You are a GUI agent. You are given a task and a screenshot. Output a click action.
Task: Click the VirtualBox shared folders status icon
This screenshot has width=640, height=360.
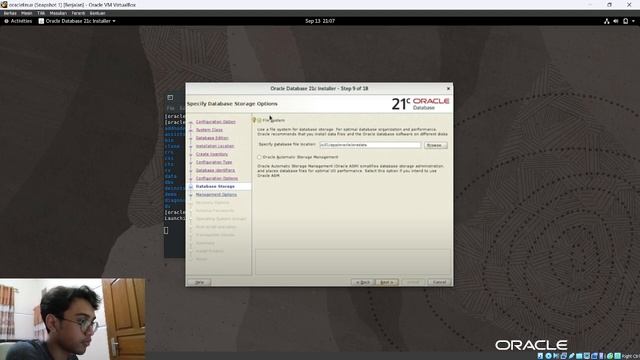pos(579,356)
